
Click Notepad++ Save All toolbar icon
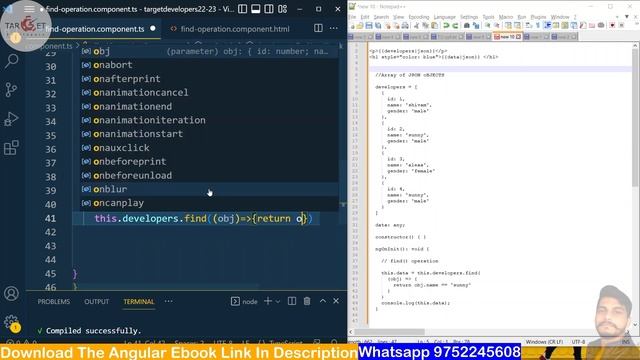click(x=378, y=26)
